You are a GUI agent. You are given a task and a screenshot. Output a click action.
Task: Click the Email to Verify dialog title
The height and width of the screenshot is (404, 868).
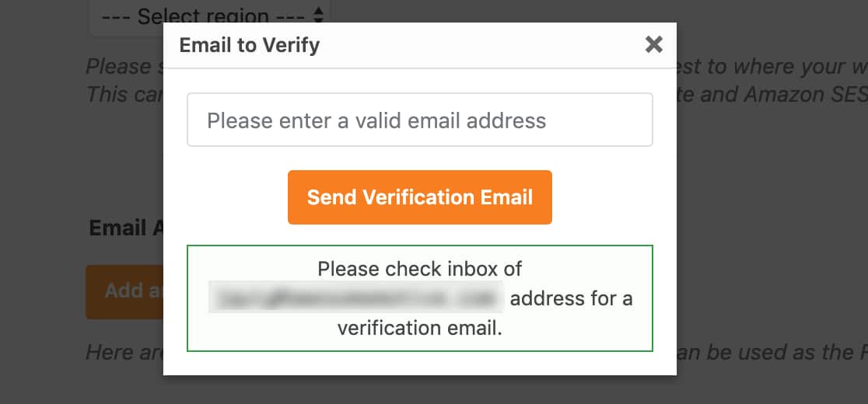coord(250,45)
